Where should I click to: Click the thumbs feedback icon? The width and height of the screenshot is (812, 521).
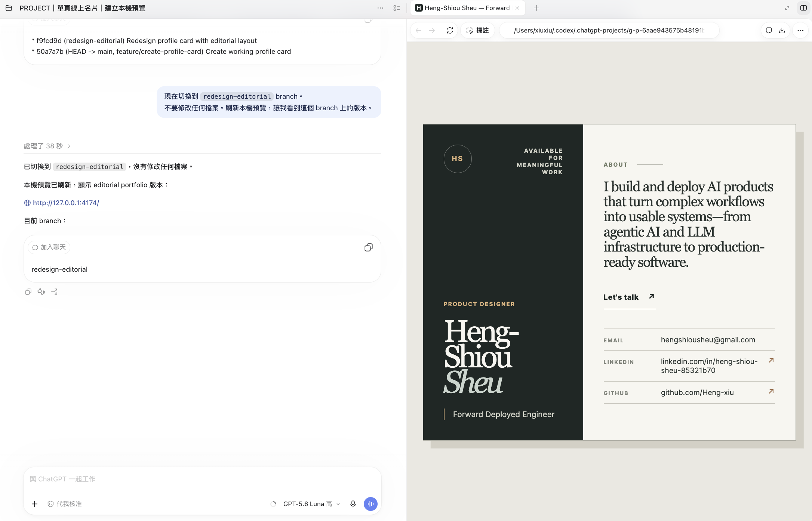click(x=41, y=292)
